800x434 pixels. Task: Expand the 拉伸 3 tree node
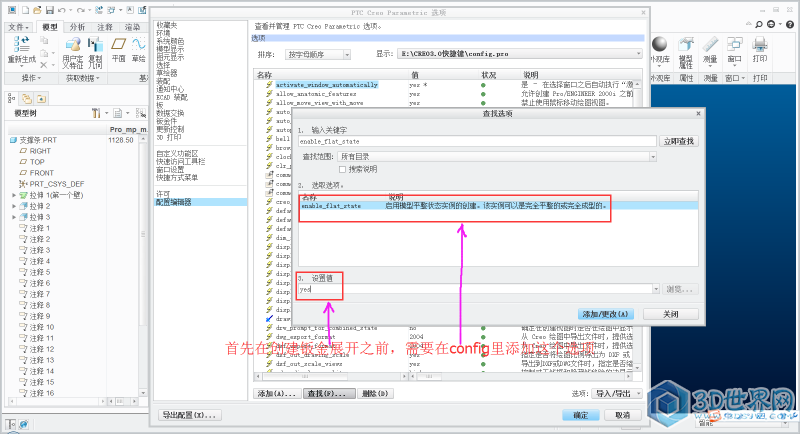[x=14, y=217]
